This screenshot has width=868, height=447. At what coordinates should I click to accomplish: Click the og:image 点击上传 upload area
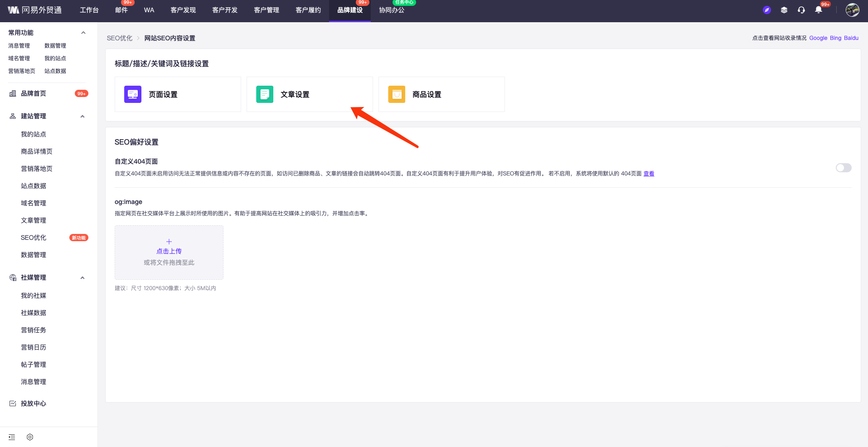169,252
